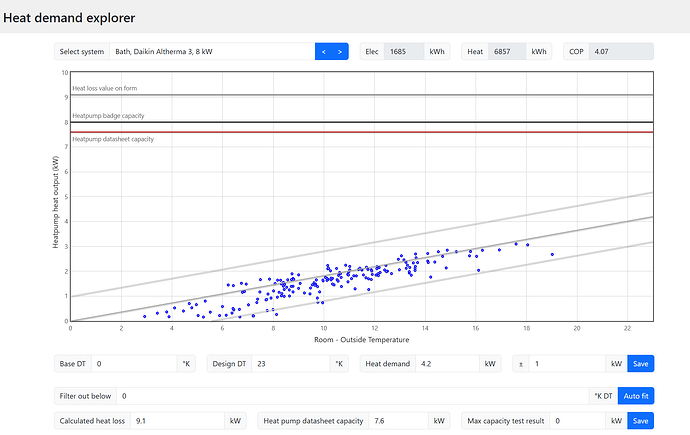Click the Elec kWh value box
This screenshot has height=435, width=690.
point(405,51)
